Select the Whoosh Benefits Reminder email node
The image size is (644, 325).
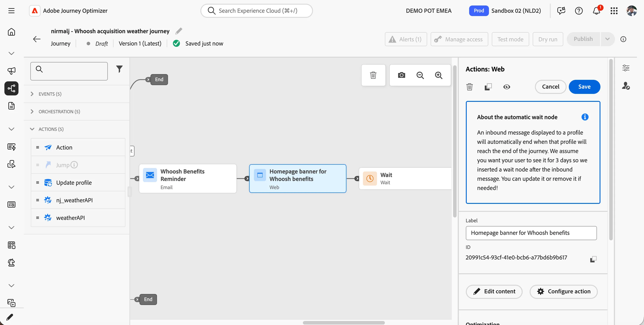coord(187,179)
